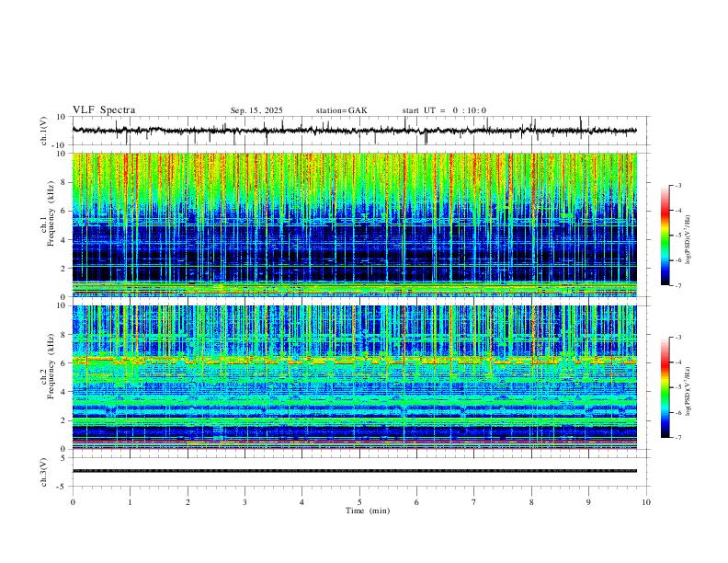Click the ch.2 color bar log(PSD) unit label
Viewport: 728px width, 563px height.
[x=688, y=391]
